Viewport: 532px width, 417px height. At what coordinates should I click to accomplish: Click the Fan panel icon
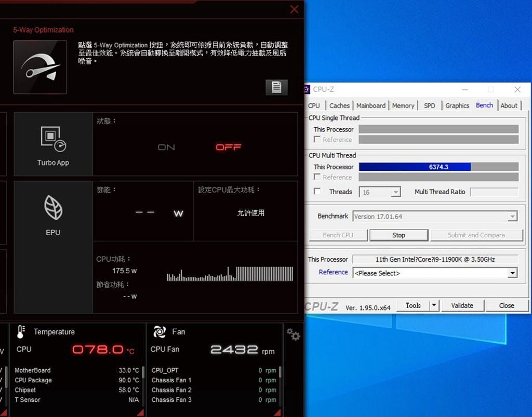(x=159, y=332)
